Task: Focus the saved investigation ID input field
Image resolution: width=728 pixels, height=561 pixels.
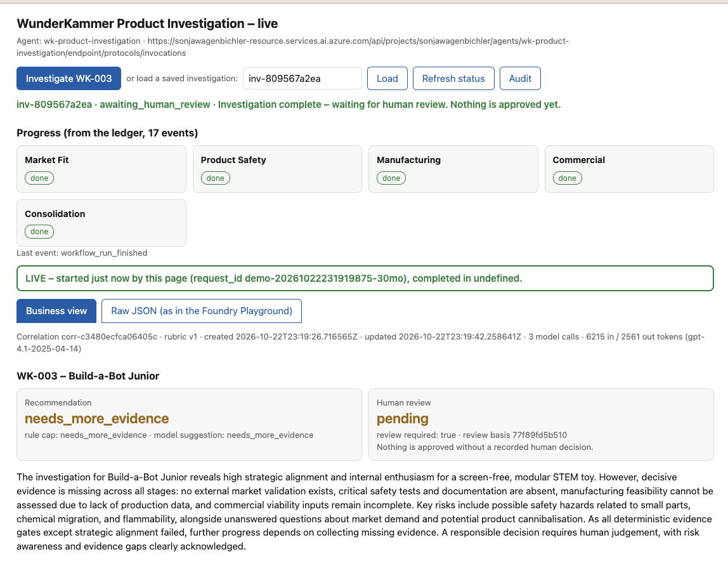Action: (x=302, y=79)
